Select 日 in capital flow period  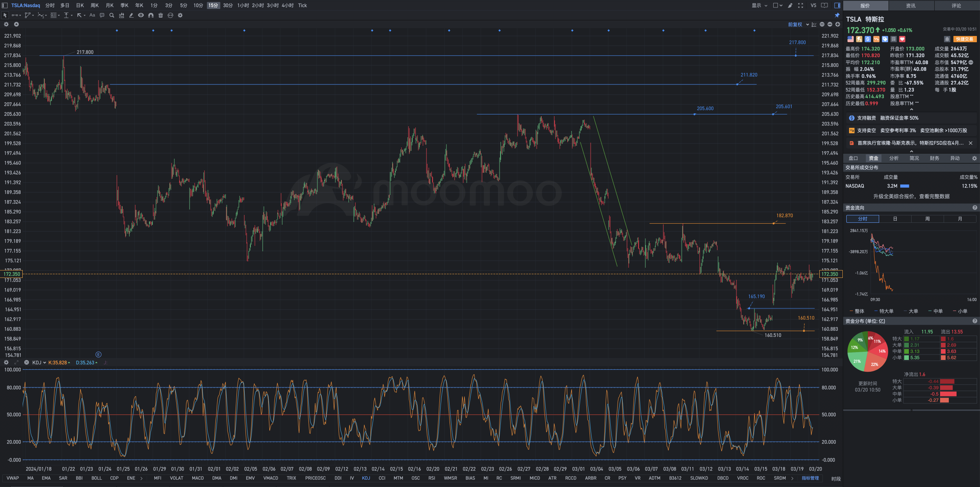pos(895,219)
